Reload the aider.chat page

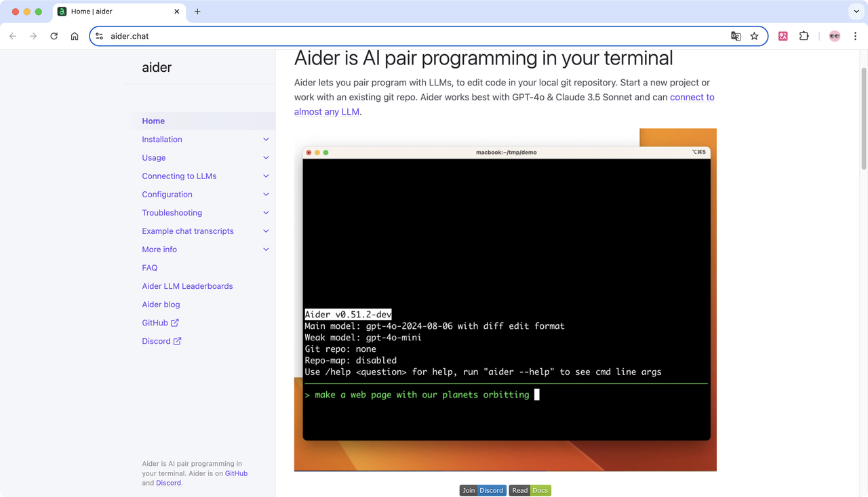pos(54,36)
